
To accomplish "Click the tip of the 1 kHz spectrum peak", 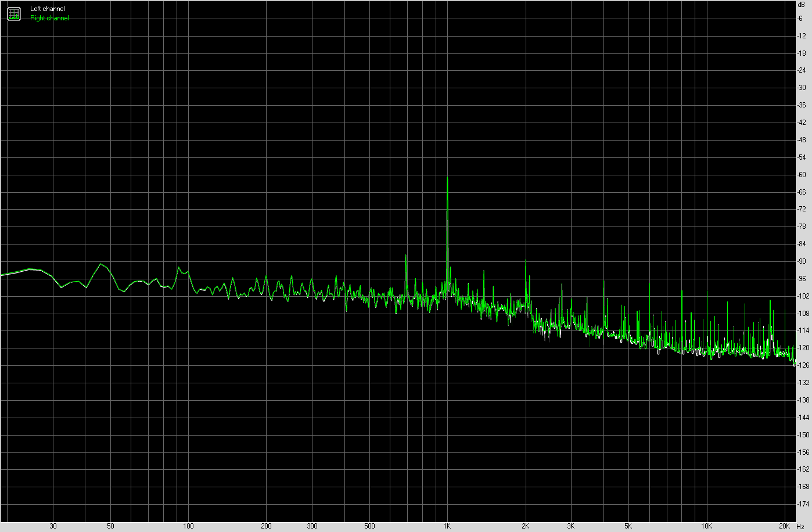I will coord(447,177).
